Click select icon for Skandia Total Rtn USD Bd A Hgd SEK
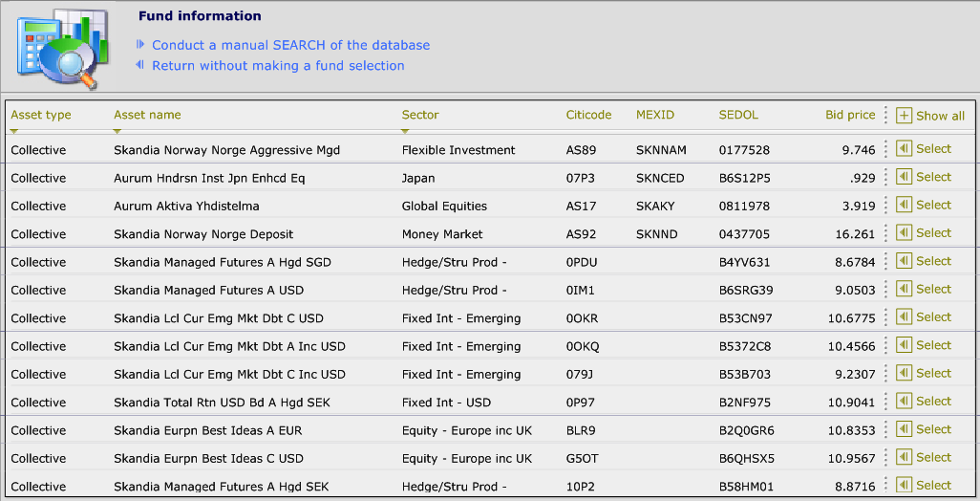The width and height of the screenshot is (980, 501). 904,401
